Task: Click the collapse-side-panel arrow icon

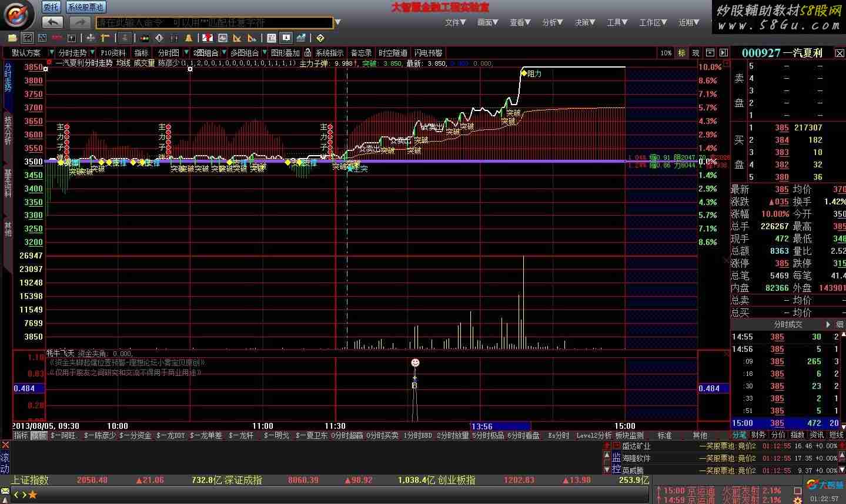Action: 724,53
